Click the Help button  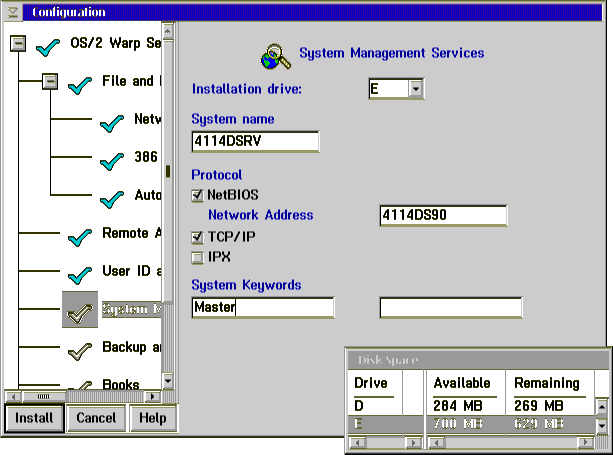point(153,418)
